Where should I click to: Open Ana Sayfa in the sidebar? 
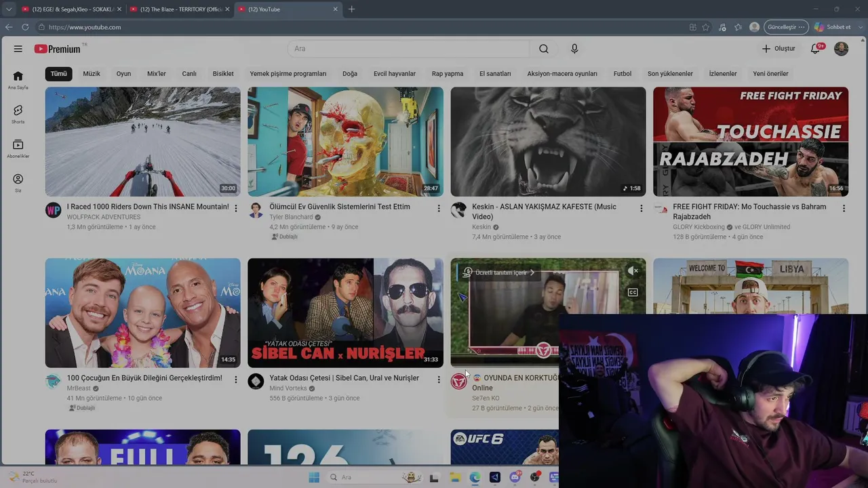tap(18, 80)
